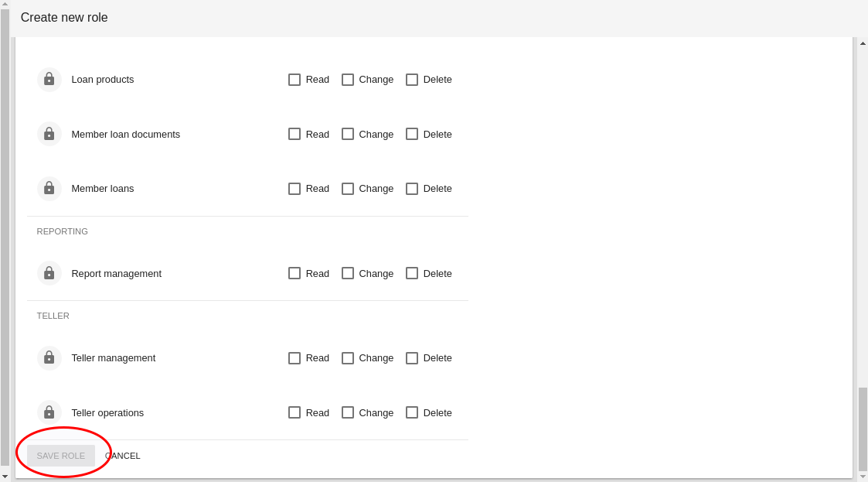Viewport: 868px width, 482px height.
Task: Check Change for Teller management
Action: (x=348, y=358)
